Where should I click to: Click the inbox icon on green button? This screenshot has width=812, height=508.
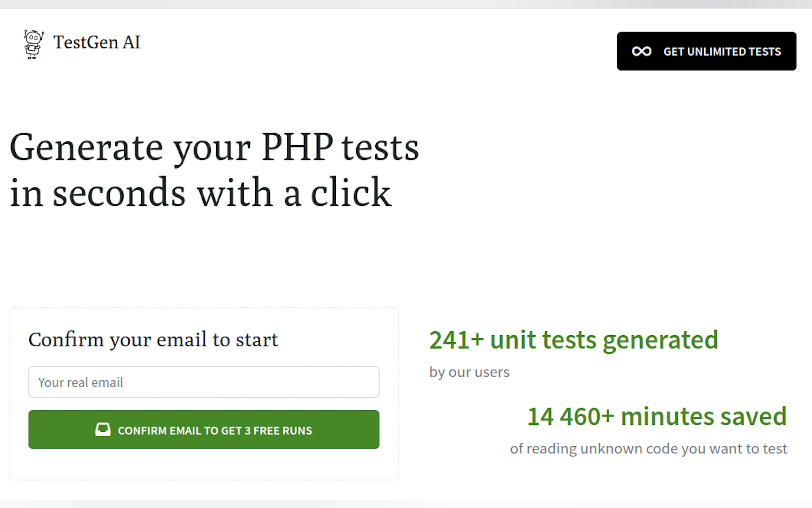click(103, 430)
